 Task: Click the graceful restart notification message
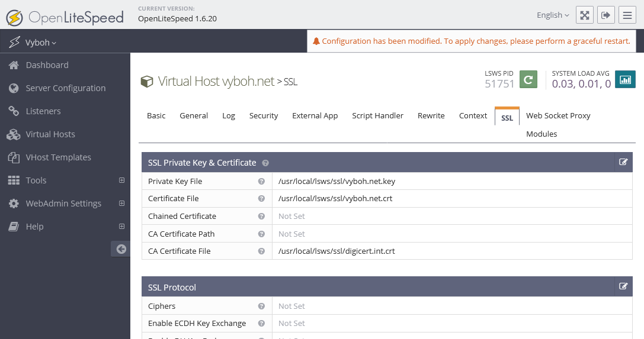coord(476,41)
